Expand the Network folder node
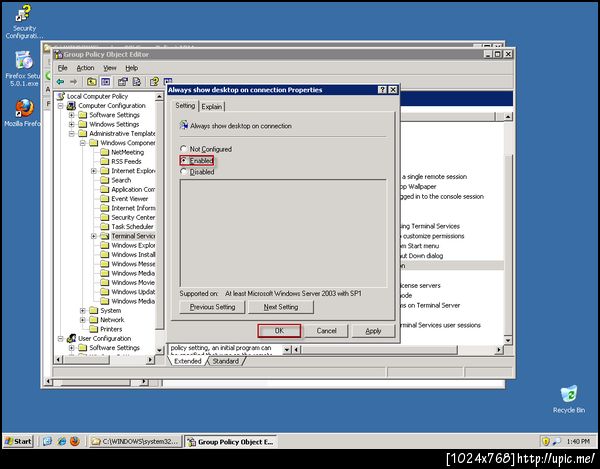600x469 pixels. point(83,320)
